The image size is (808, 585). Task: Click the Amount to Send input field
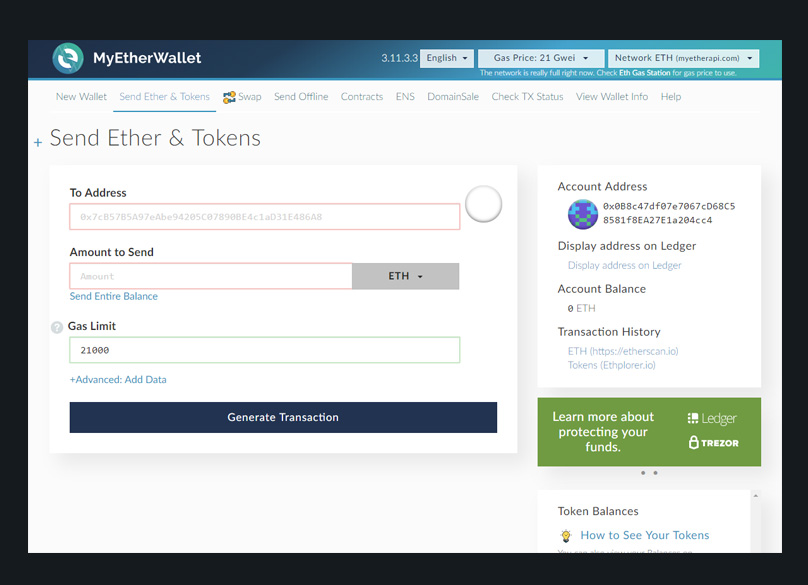pyautogui.click(x=211, y=276)
